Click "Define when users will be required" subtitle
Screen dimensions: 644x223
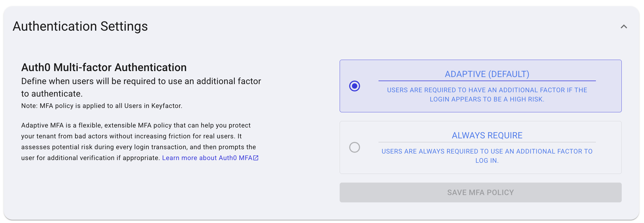pos(141,81)
